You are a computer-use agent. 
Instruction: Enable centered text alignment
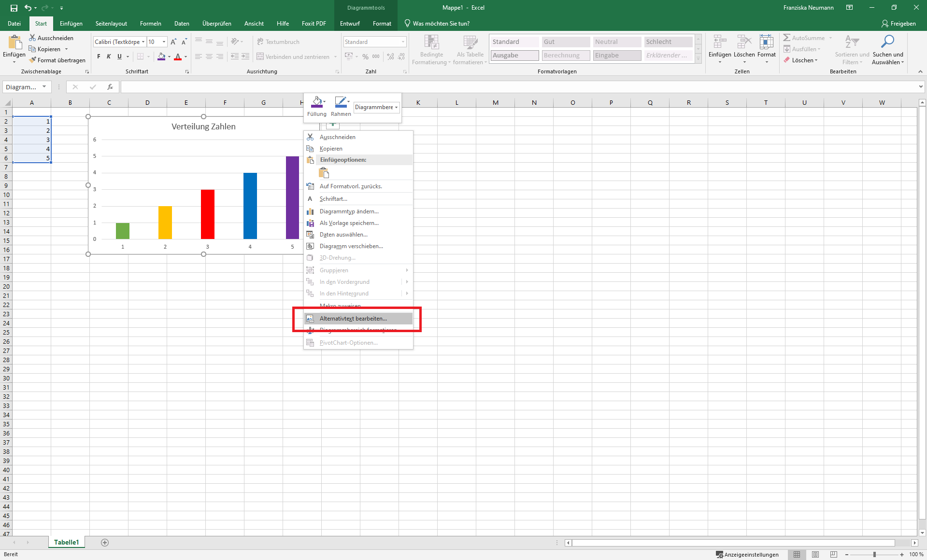(x=209, y=56)
